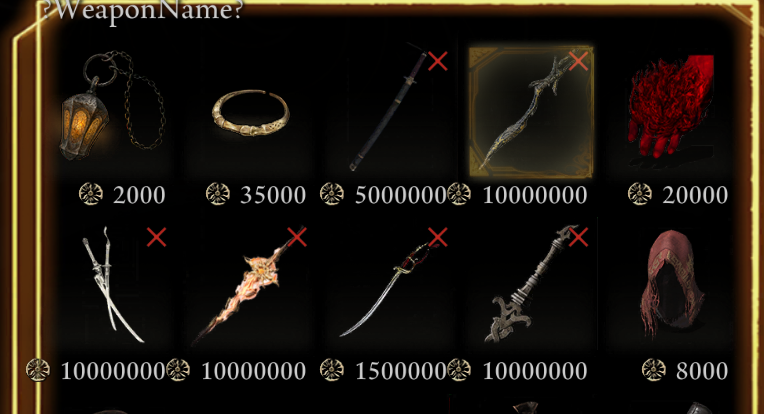Pick the black sheathed katana item

click(390, 110)
